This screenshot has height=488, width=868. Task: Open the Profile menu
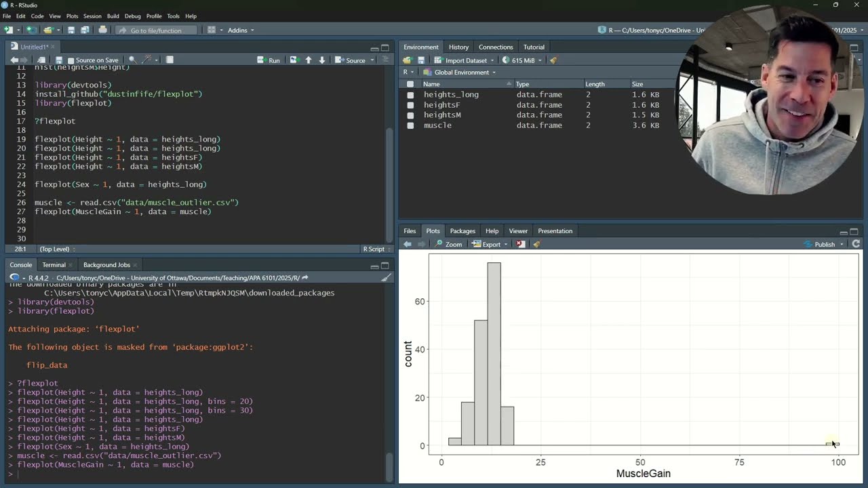[154, 16]
